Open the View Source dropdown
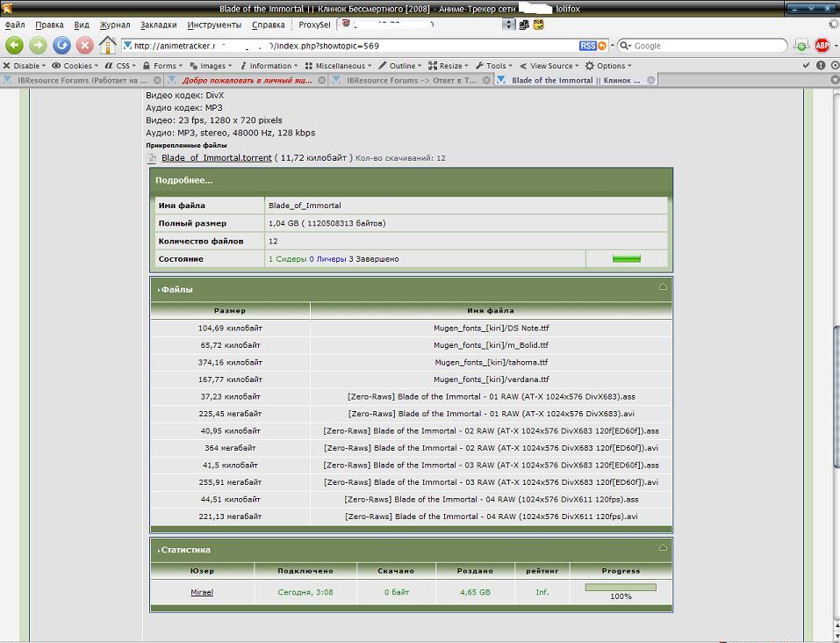840x643 pixels. click(549, 66)
